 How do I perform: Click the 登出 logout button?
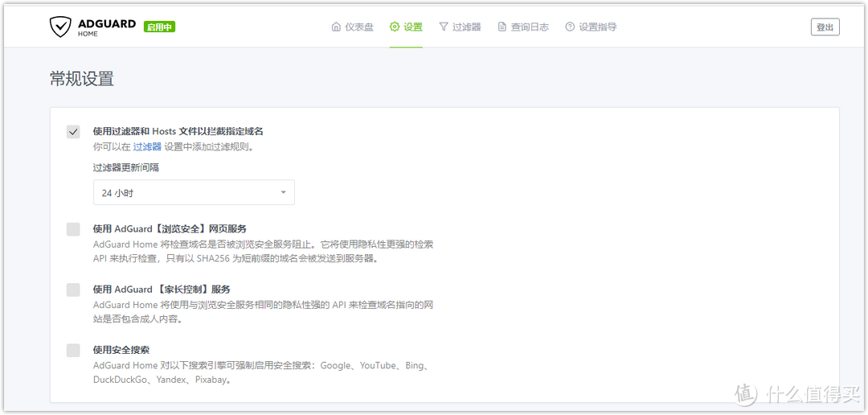click(x=825, y=27)
